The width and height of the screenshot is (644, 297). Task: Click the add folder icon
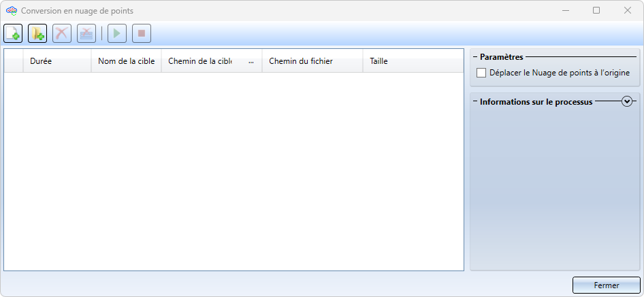[37, 33]
